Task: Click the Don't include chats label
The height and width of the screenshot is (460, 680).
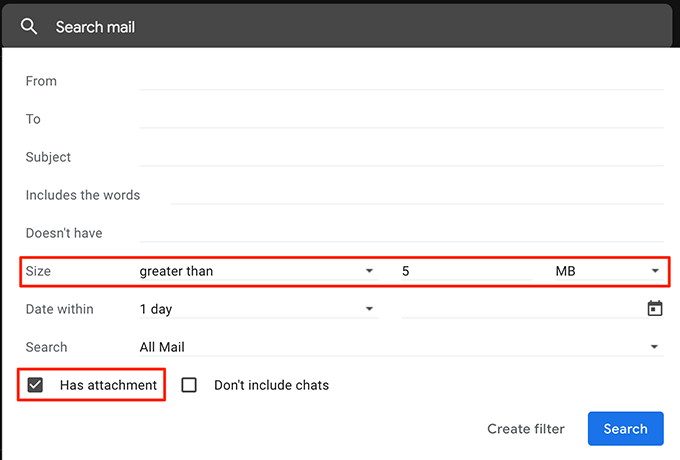Action: 271,385
